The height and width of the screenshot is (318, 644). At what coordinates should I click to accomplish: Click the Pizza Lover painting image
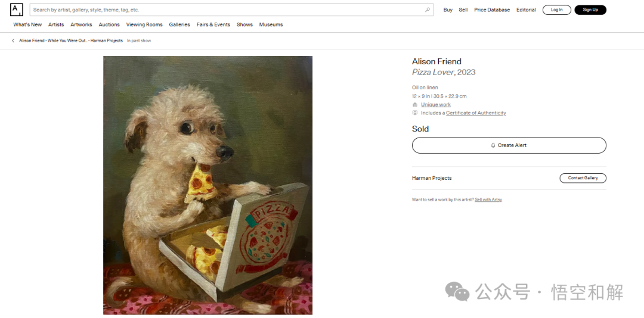(208, 185)
